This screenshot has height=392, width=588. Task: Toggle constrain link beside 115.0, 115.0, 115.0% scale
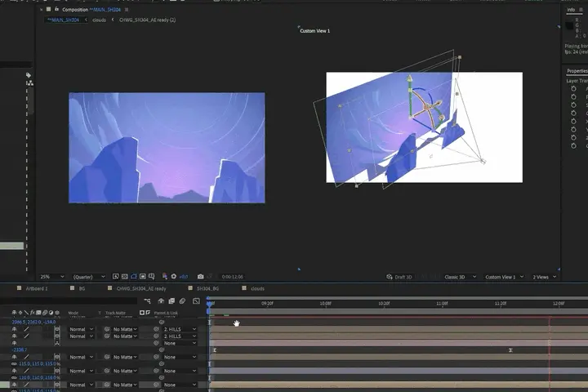14,364
